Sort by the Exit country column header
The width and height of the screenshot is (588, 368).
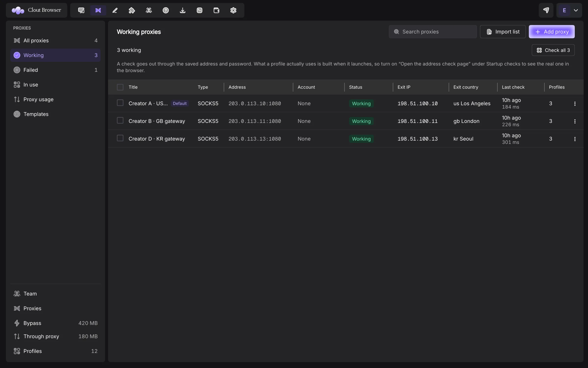(465, 87)
